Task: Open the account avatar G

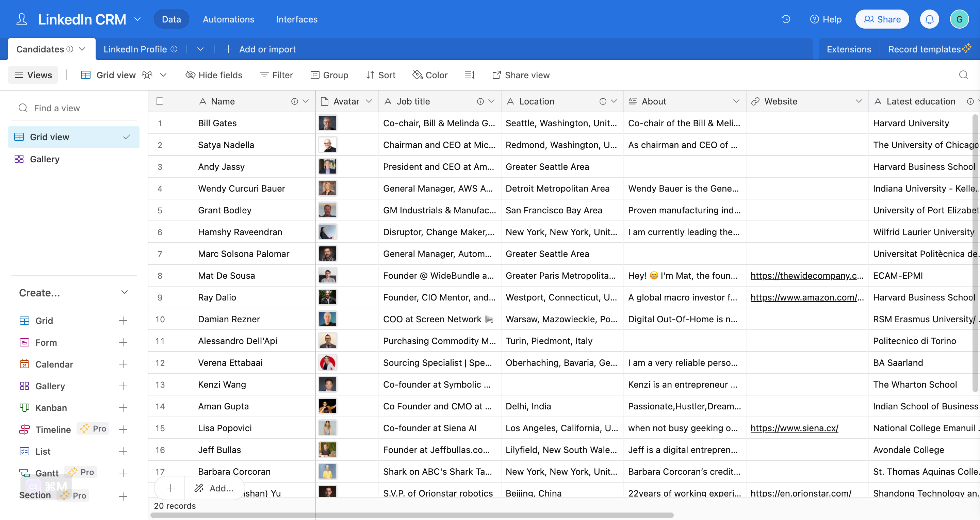Action: (959, 19)
